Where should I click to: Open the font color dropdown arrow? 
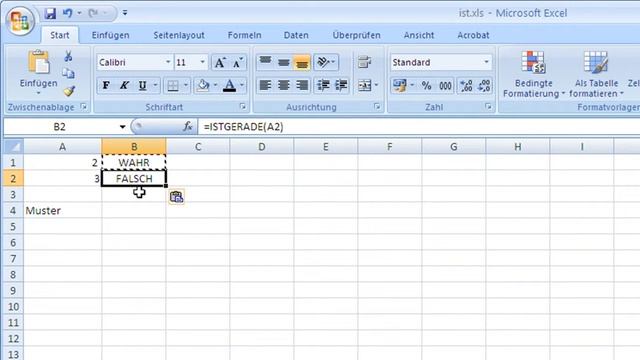(x=242, y=85)
